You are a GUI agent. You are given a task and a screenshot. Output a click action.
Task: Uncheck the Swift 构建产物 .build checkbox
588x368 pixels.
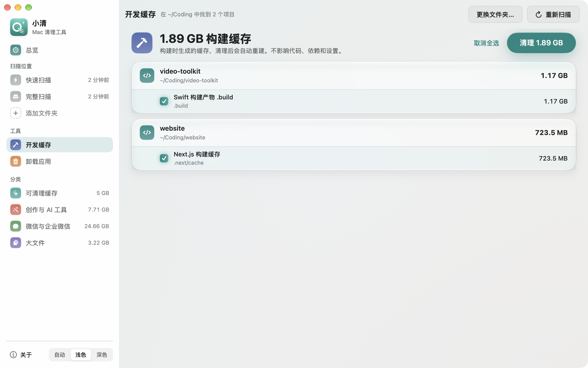[x=164, y=101]
